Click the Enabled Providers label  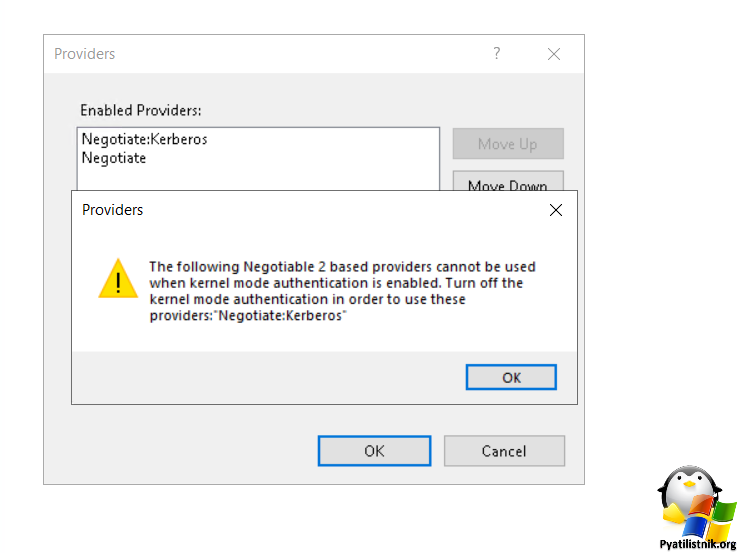click(x=140, y=110)
